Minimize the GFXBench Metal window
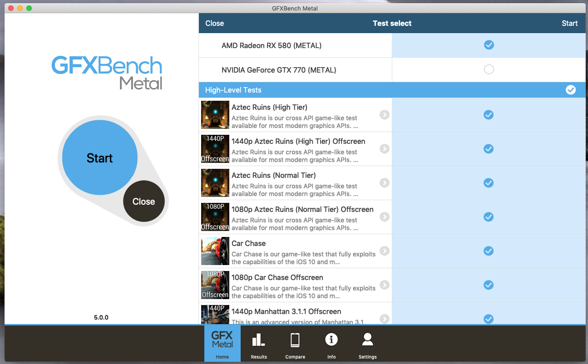588x364 pixels. pos(20,8)
